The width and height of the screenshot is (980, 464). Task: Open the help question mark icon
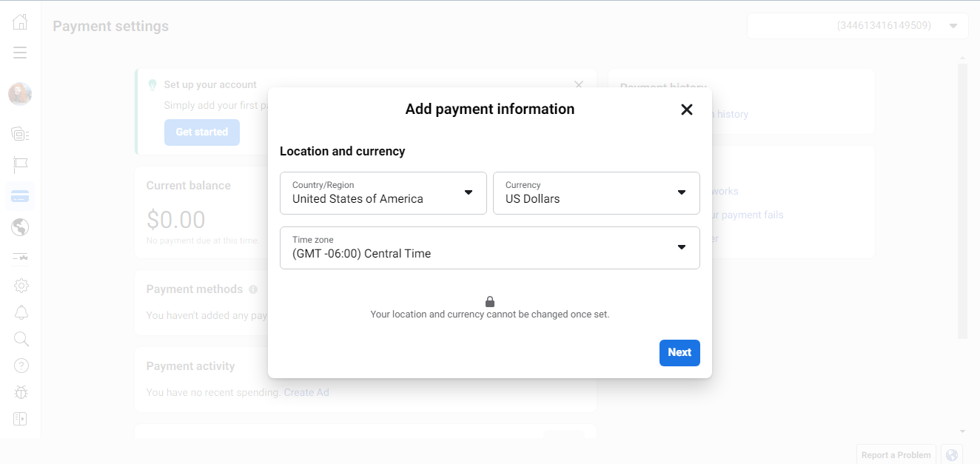[x=21, y=366]
